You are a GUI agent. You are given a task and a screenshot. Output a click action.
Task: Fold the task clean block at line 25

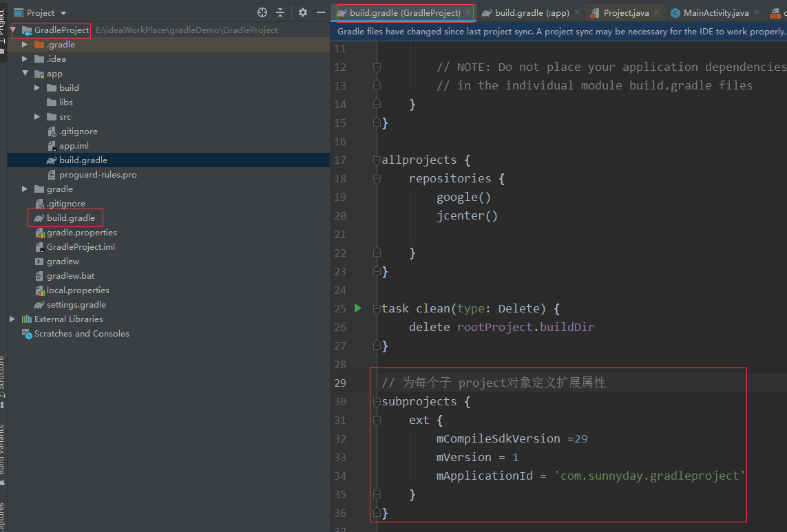(x=377, y=308)
